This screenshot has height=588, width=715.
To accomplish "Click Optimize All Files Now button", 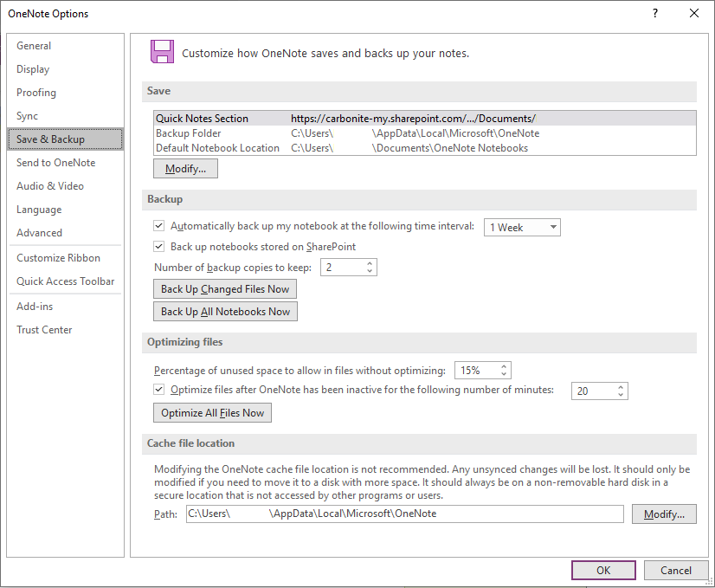I will [212, 413].
